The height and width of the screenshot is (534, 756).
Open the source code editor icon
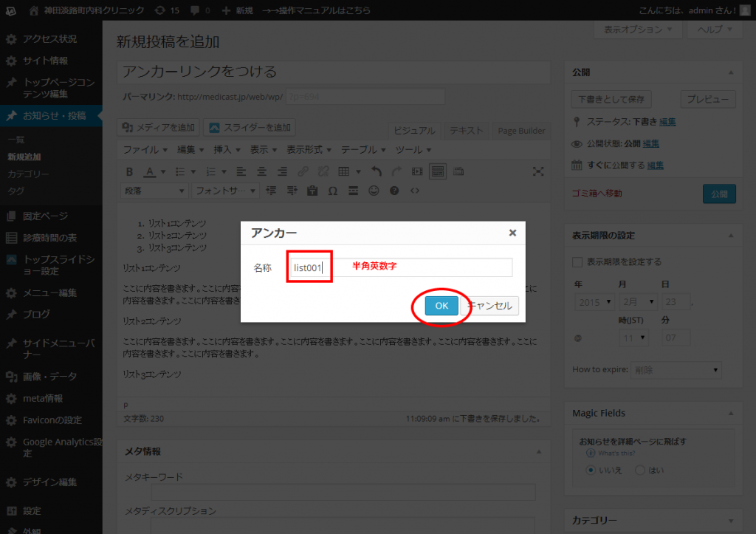[x=415, y=191]
